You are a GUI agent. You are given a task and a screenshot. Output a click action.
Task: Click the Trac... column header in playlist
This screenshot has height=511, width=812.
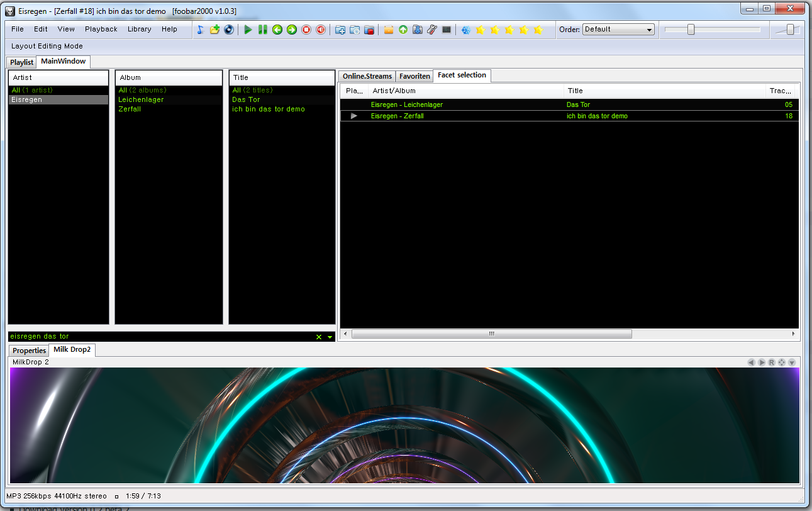pos(780,91)
